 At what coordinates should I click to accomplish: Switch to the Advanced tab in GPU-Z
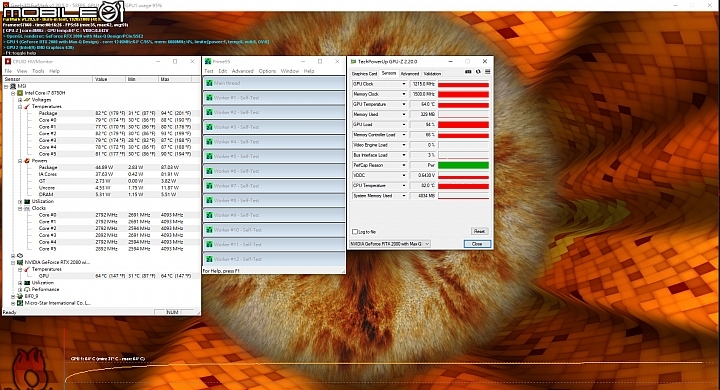pos(410,73)
